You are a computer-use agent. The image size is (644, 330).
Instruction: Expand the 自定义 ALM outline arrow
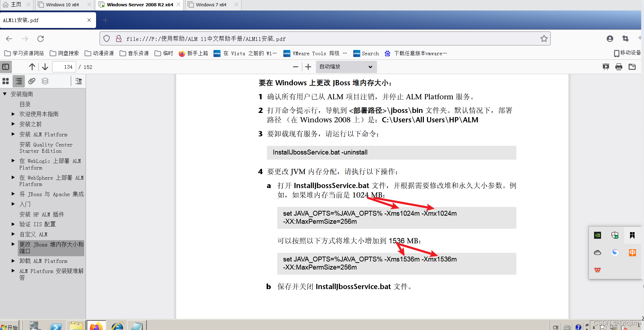click(x=13, y=234)
